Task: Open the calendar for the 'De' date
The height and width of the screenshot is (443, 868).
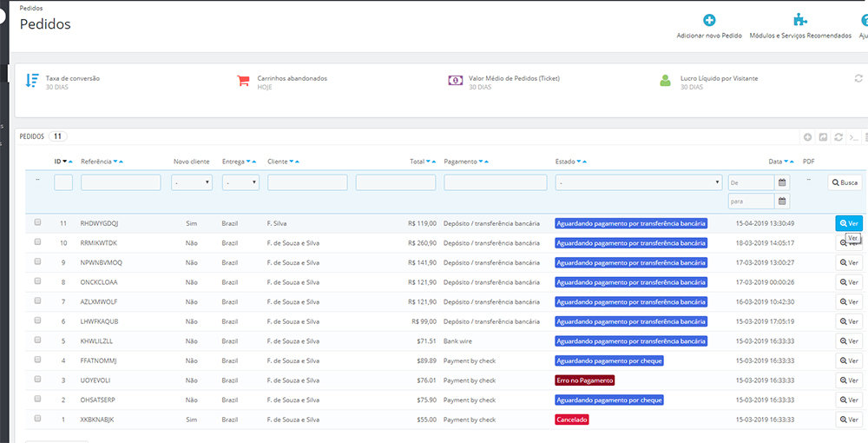Action: (782, 182)
